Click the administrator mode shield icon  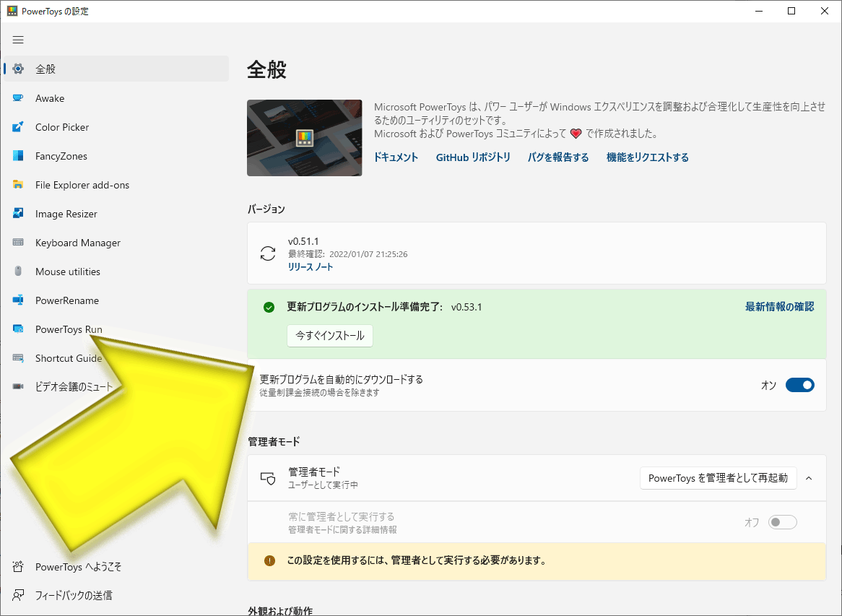[x=268, y=478]
